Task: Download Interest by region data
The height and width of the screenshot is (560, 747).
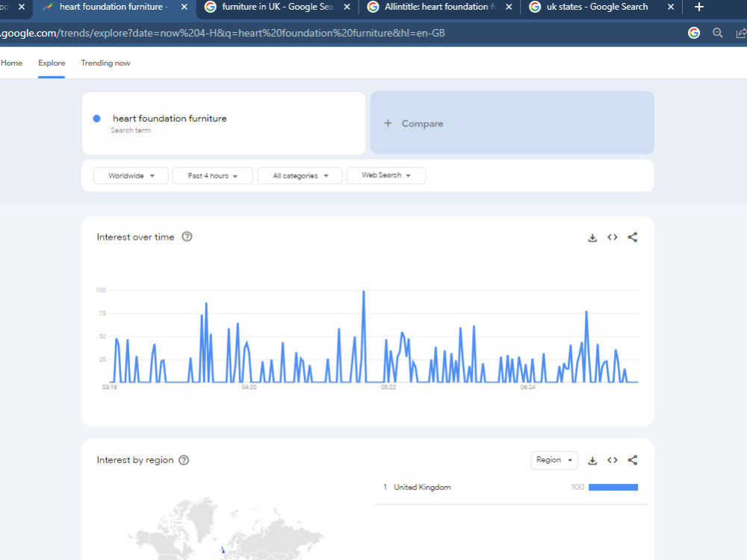Action: coord(592,461)
